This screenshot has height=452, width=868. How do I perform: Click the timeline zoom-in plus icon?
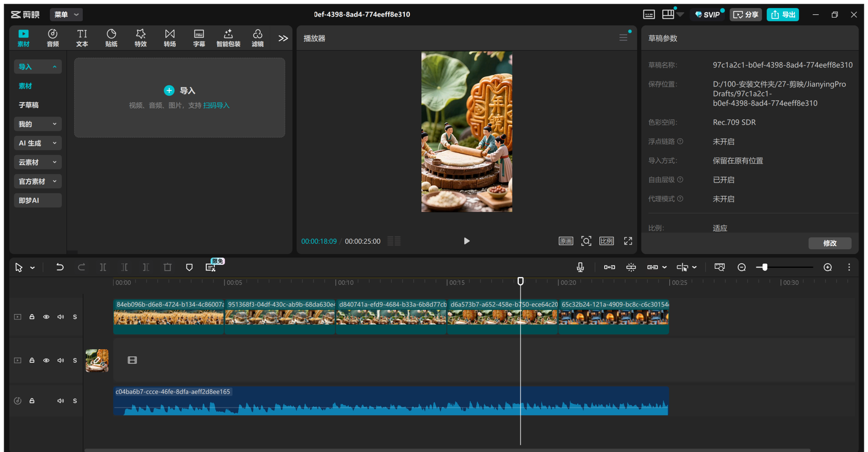[x=828, y=267]
